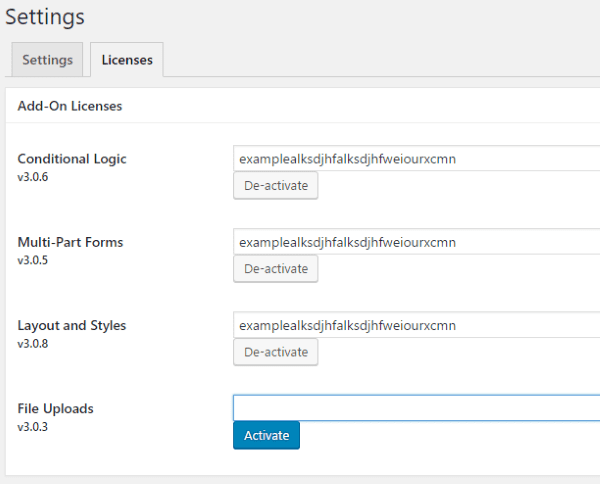This screenshot has height=484, width=600.
Task: Click the v3.0.3 version text
Action: (33, 426)
